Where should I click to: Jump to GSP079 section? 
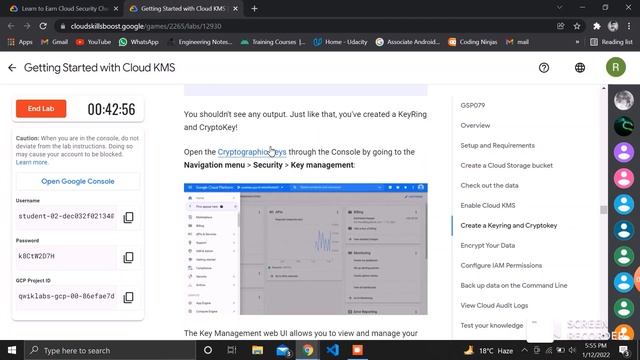click(473, 105)
